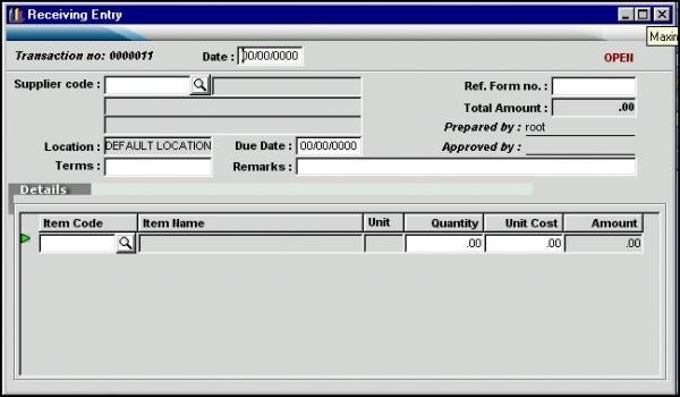Click the supplier name field beside the lookup

[x=287, y=86]
